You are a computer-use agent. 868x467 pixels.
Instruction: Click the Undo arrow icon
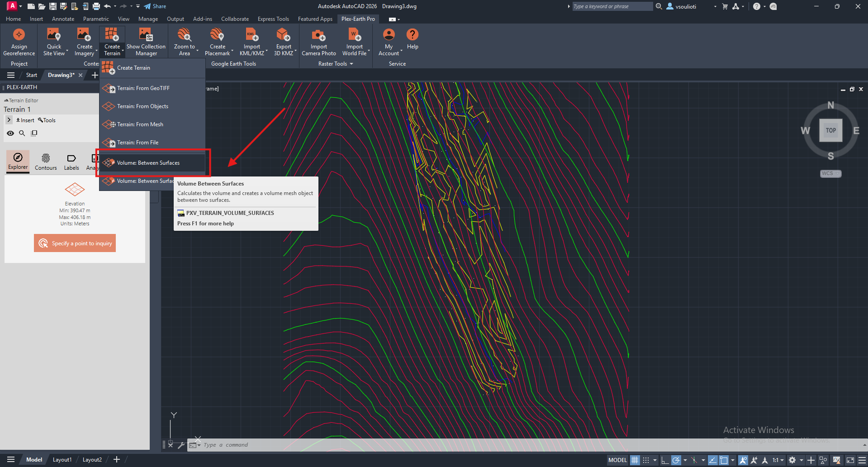(x=107, y=6)
